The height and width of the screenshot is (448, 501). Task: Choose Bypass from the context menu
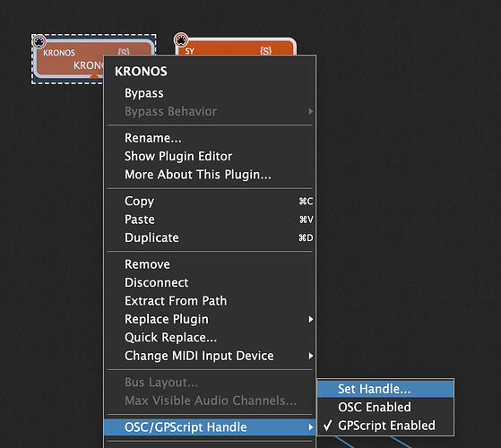[x=210, y=93]
